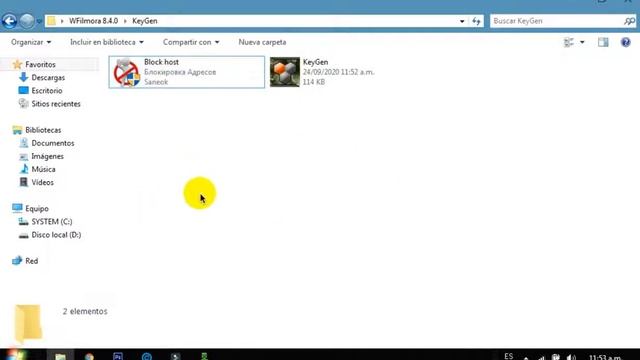Click the ES language indicator
The height and width of the screenshot is (360, 640).
tap(509, 356)
